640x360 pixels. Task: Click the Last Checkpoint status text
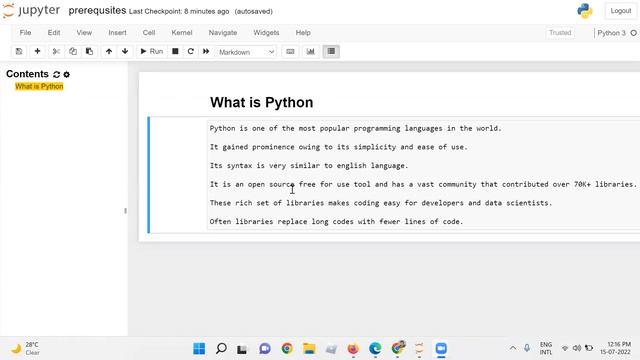coord(179,11)
